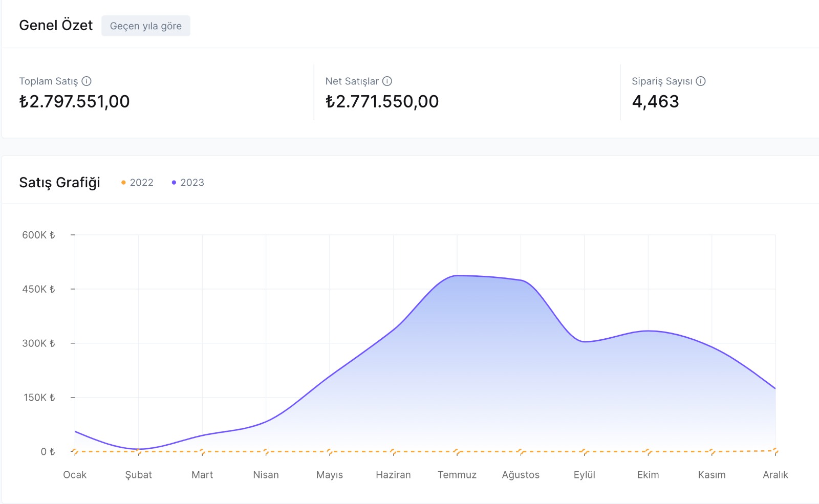
Task: Click the Şubat label on the x-axis
Action: pyautogui.click(x=139, y=475)
